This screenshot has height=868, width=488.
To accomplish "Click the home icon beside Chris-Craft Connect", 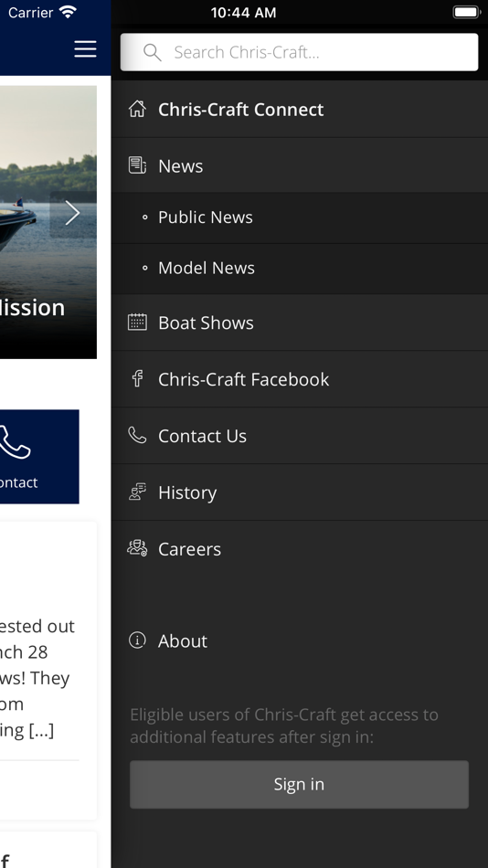I will coord(137,109).
